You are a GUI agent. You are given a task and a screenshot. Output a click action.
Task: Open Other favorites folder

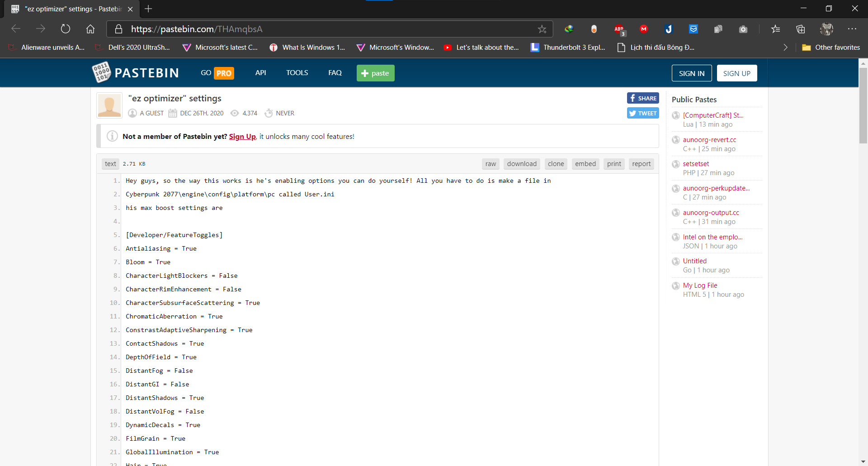(x=831, y=47)
